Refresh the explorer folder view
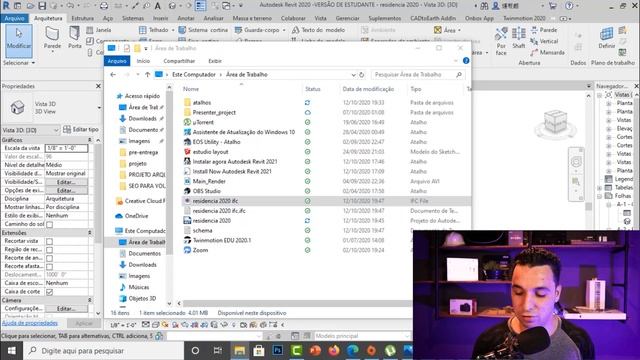The image size is (640, 360). point(362,75)
